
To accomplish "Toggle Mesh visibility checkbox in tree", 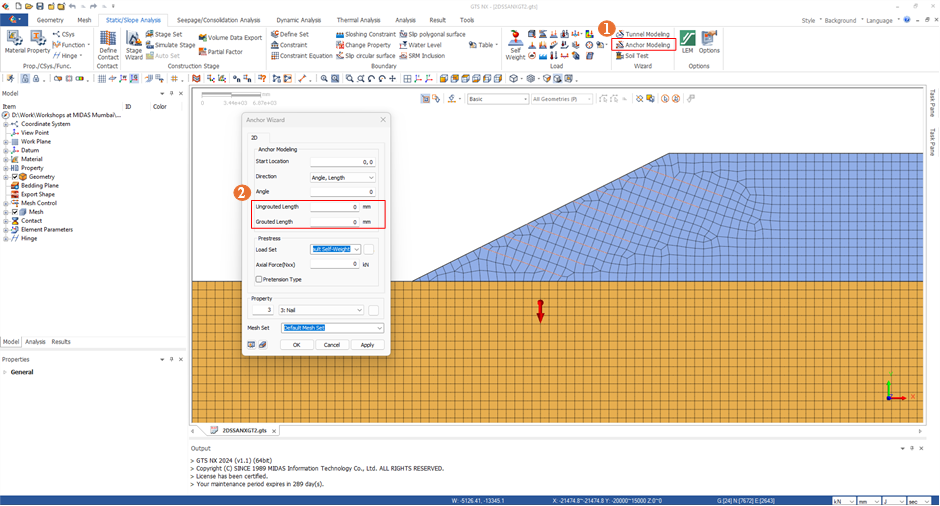I will (15, 212).
